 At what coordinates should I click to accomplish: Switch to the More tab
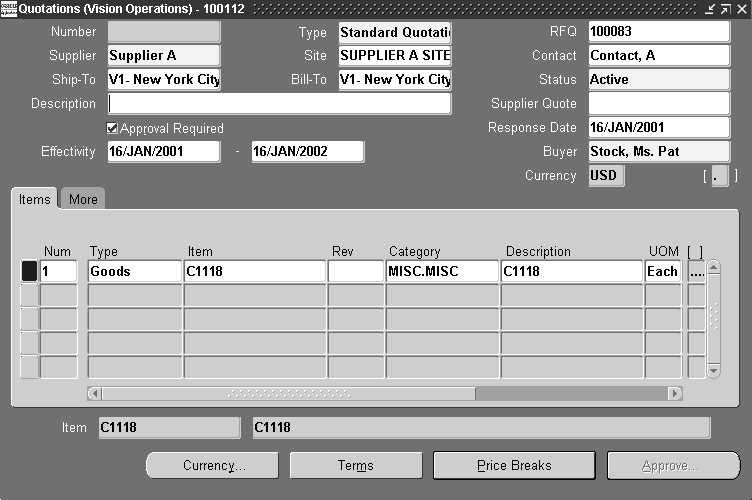click(83, 199)
